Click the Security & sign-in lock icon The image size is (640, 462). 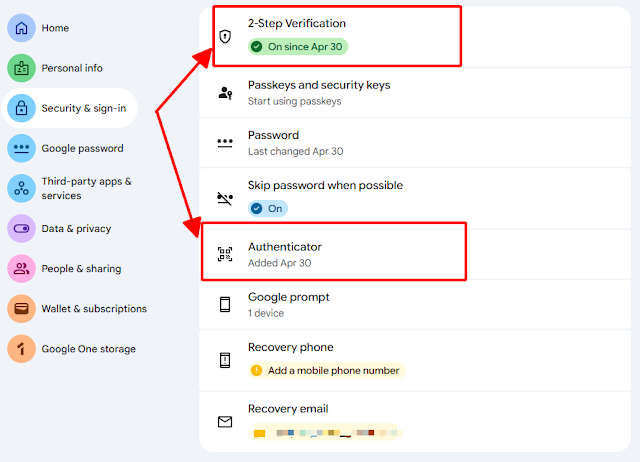click(x=21, y=108)
